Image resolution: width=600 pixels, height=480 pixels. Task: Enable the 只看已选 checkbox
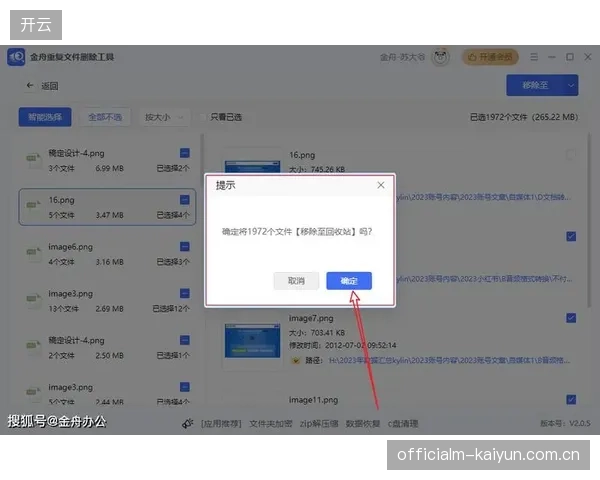(x=203, y=117)
